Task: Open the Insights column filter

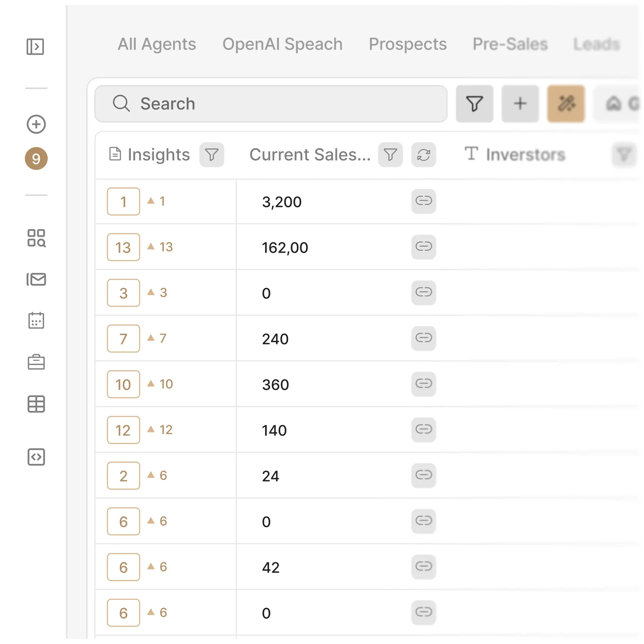Action: [212, 155]
